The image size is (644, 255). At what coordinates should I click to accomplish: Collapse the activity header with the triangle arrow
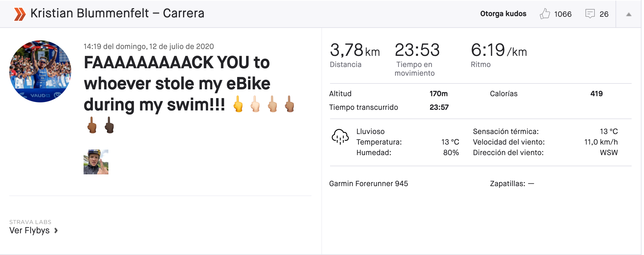[x=629, y=14]
